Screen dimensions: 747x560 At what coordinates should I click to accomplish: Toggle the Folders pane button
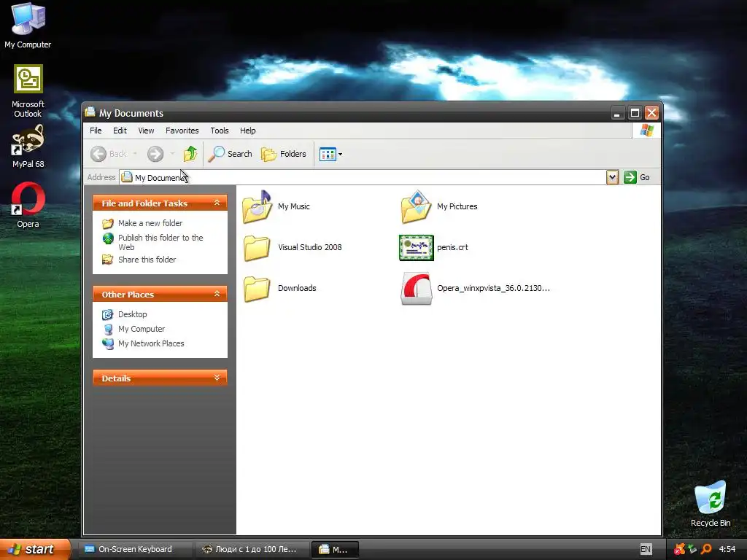[284, 154]
